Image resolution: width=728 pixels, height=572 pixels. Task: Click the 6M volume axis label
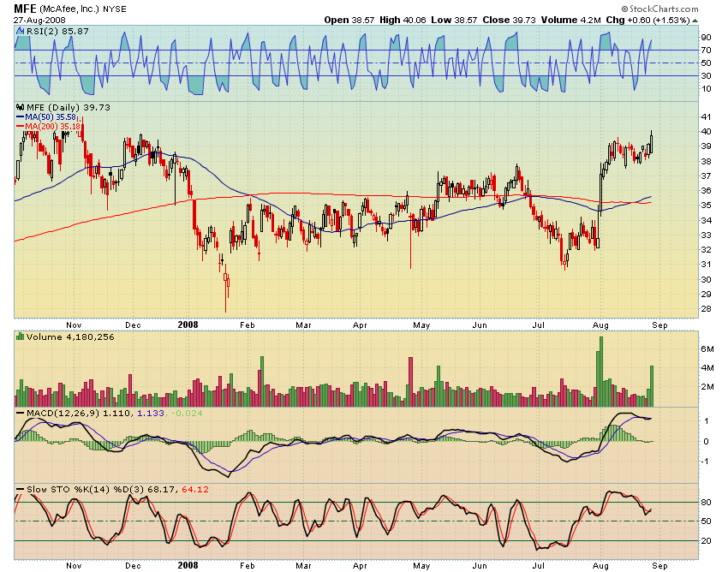(x=707, y=349)
